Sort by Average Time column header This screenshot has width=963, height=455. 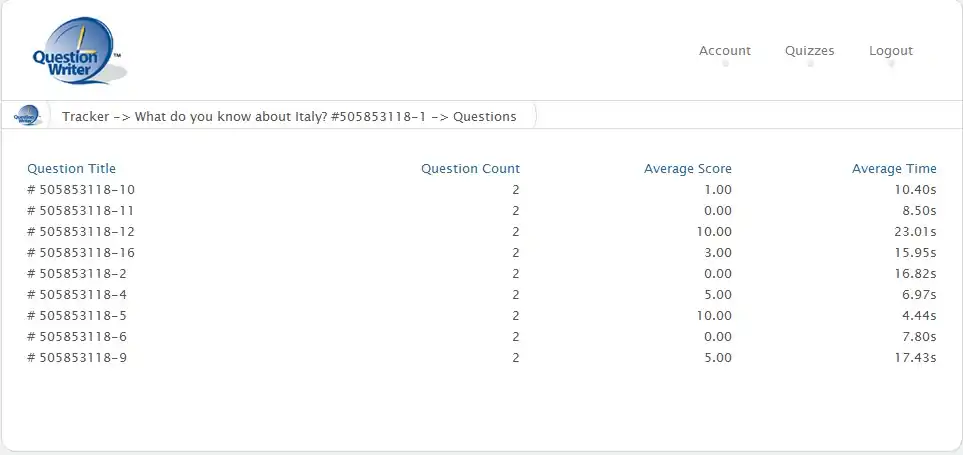click(x=894, y=168)
